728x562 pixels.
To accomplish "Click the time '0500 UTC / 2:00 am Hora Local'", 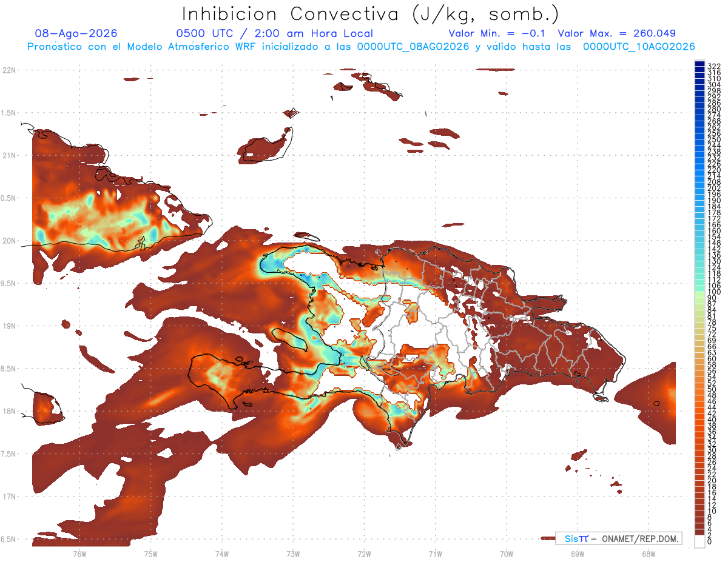I will pos(275,33).
